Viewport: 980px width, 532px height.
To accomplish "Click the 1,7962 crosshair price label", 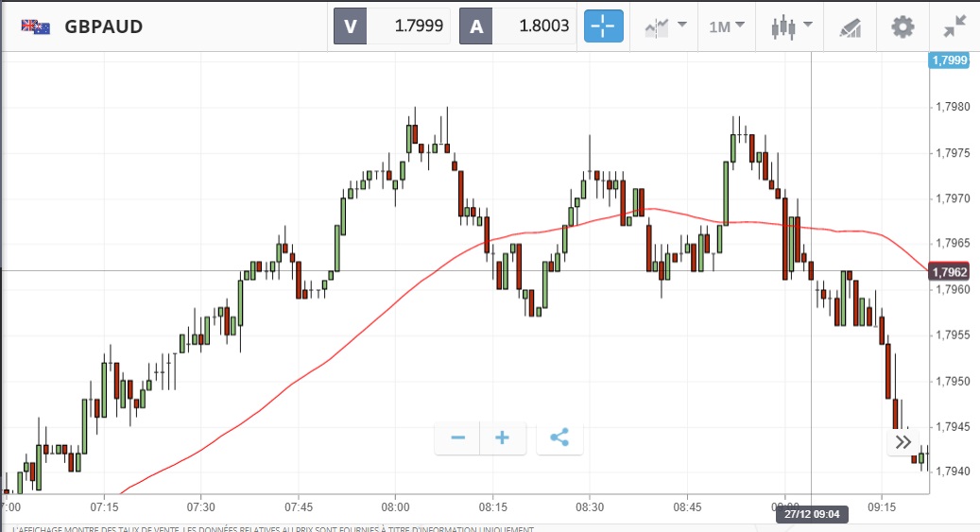I will tap(950, 272).
